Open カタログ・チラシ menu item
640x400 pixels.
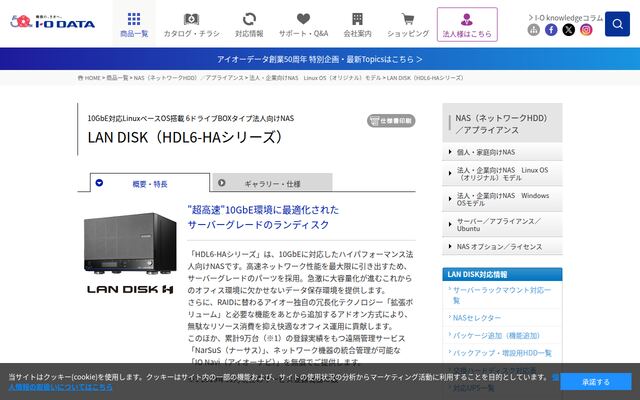coord(191,24)
